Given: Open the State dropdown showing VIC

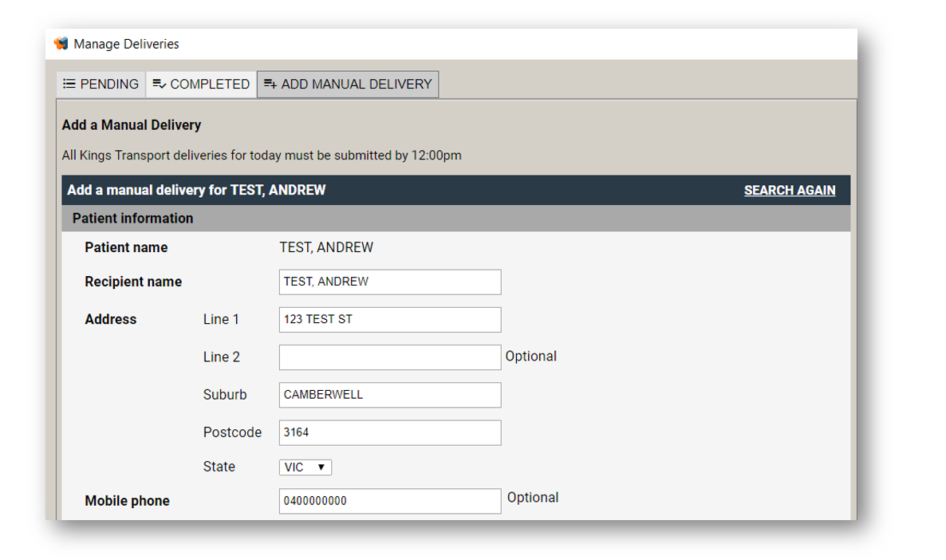Looking at the screenshot, I should [305, 467].
